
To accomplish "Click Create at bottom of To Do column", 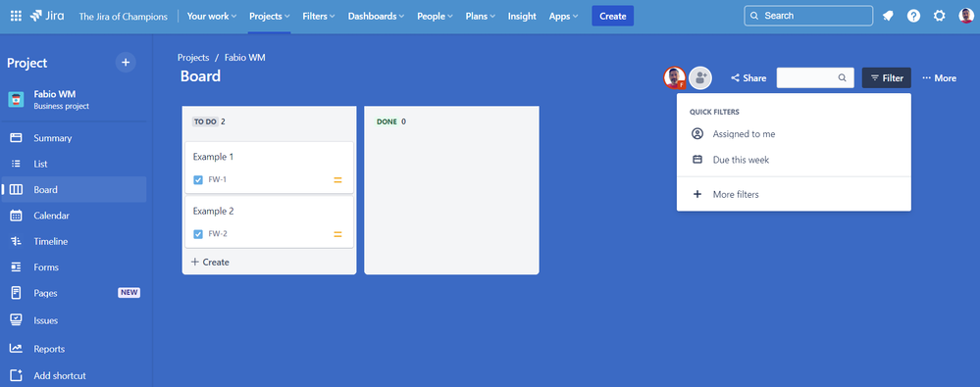I will point(210,263).
